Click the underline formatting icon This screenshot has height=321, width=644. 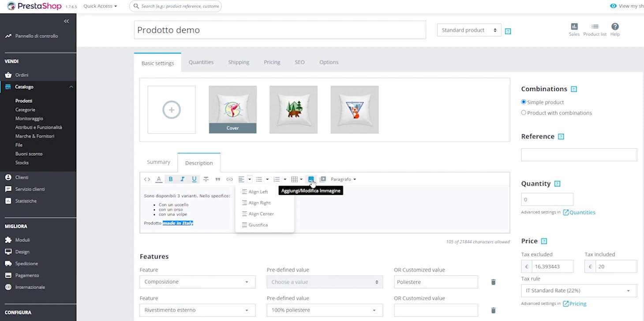click(x=194, y=179)
